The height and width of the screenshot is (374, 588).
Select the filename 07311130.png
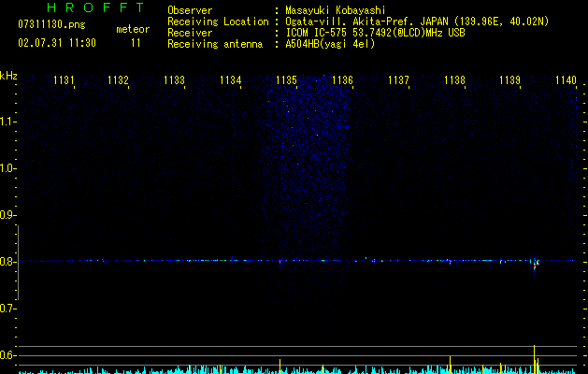(x=51, y=25)
